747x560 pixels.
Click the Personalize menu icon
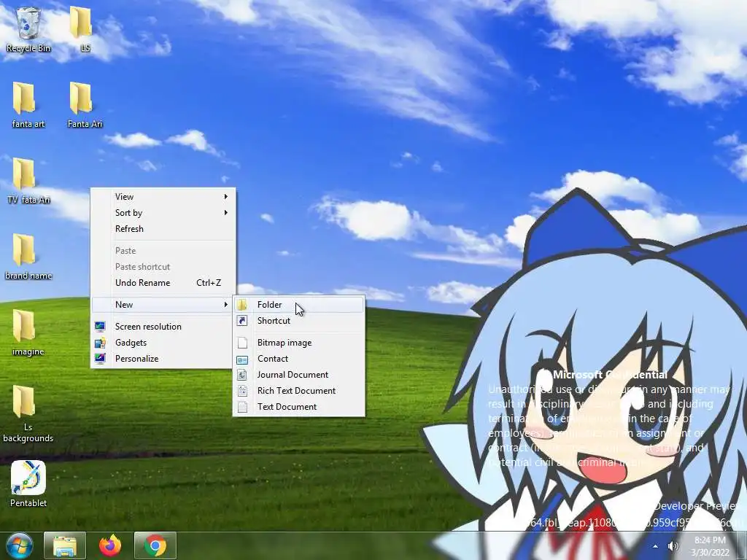(x=100, y=359)
